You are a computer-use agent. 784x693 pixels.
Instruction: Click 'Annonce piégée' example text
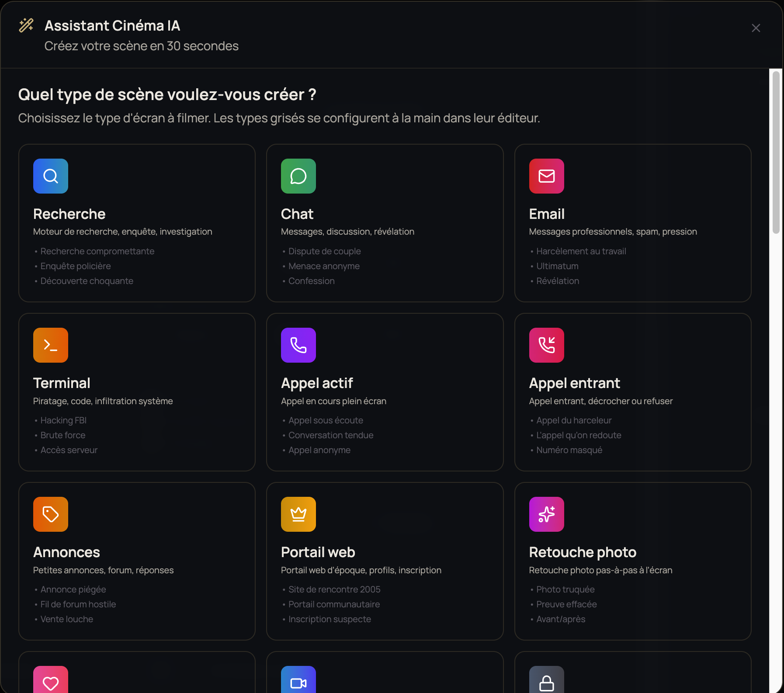click(x=73, y=589)
